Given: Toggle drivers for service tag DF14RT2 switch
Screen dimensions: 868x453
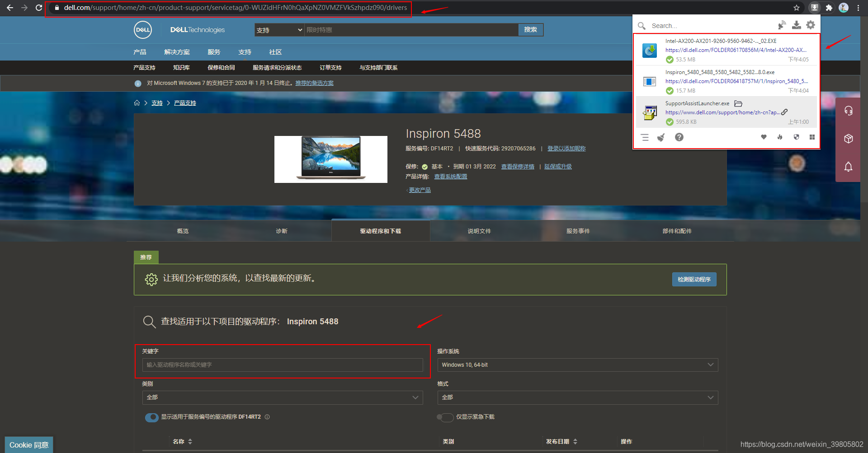Looking at the screenshot, I should [x=152, y=417].
